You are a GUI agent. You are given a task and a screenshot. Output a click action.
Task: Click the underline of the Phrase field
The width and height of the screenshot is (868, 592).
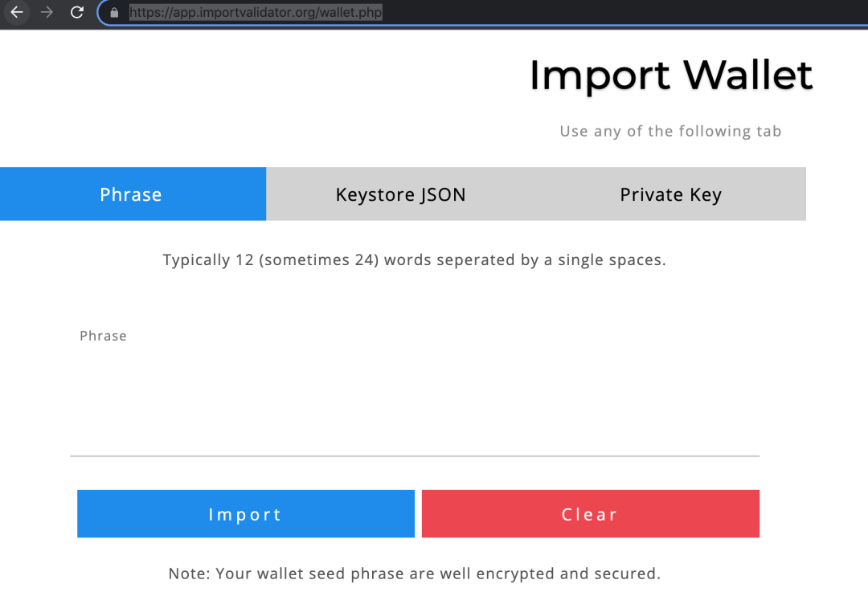[x=415, y=456]
